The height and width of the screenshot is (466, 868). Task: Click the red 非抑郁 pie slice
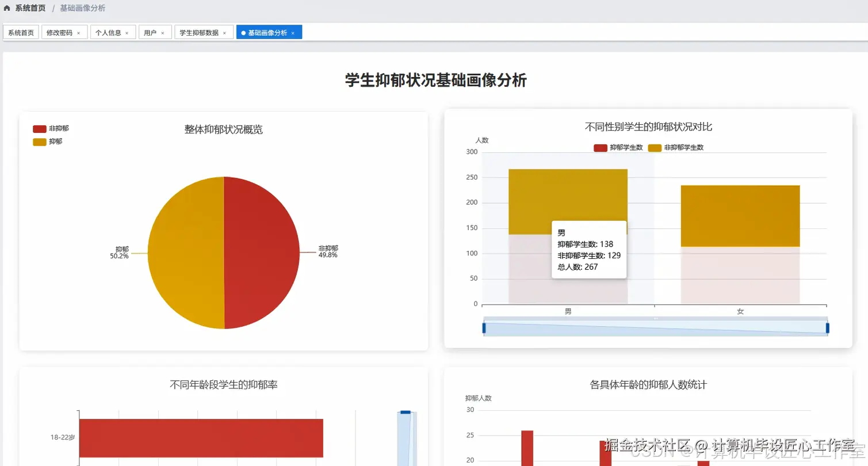(262, 253)
